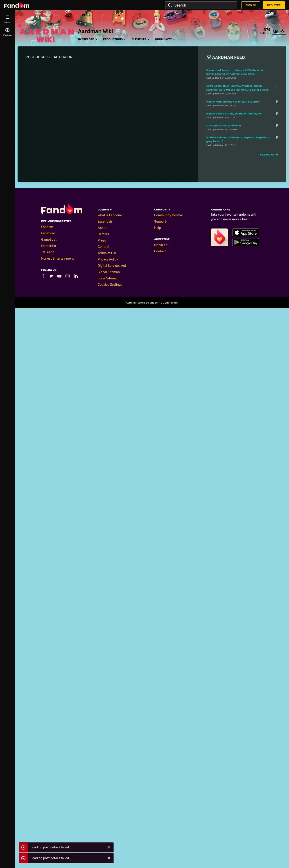Open 'Happy 70th birthday to Imelda Staunton' post
The image size is (289, 868).
pyautogui.click(x=233, y=102)
